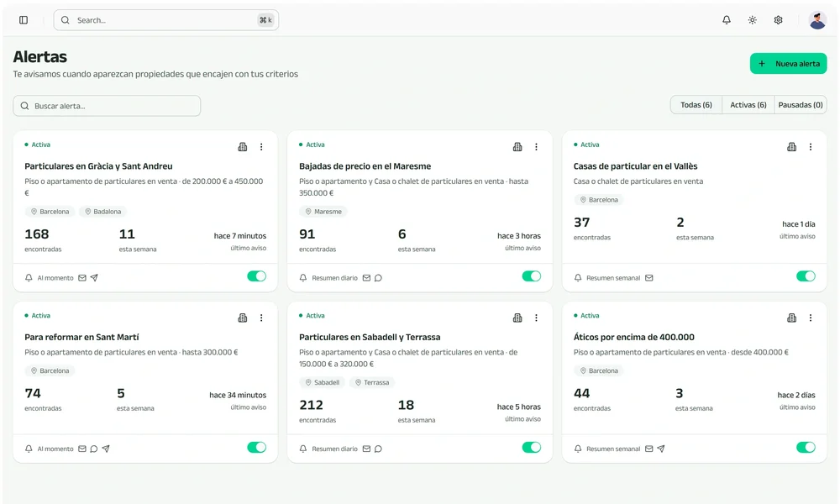Toggle off the Gràcia y Sant Andreu alert
The width and height of the screenshot is (840, 504).
click(x=256, y=276)
